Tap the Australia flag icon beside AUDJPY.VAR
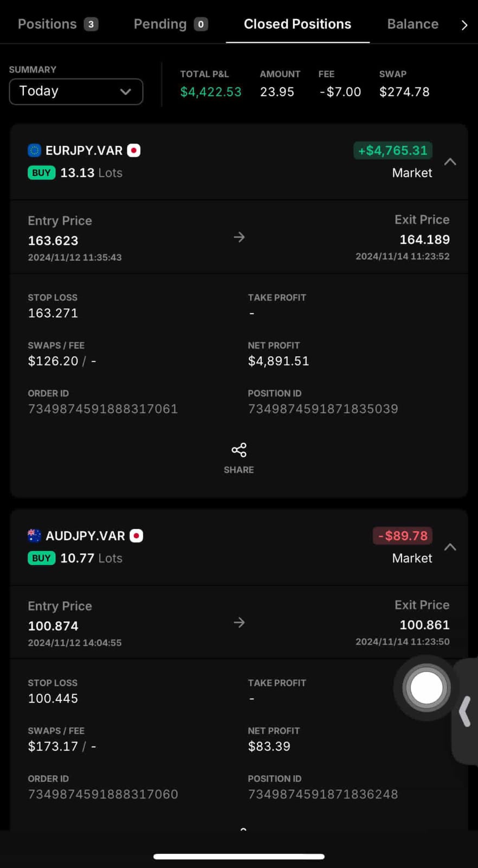This screenshot has width=478, height=868. (34, 535)
